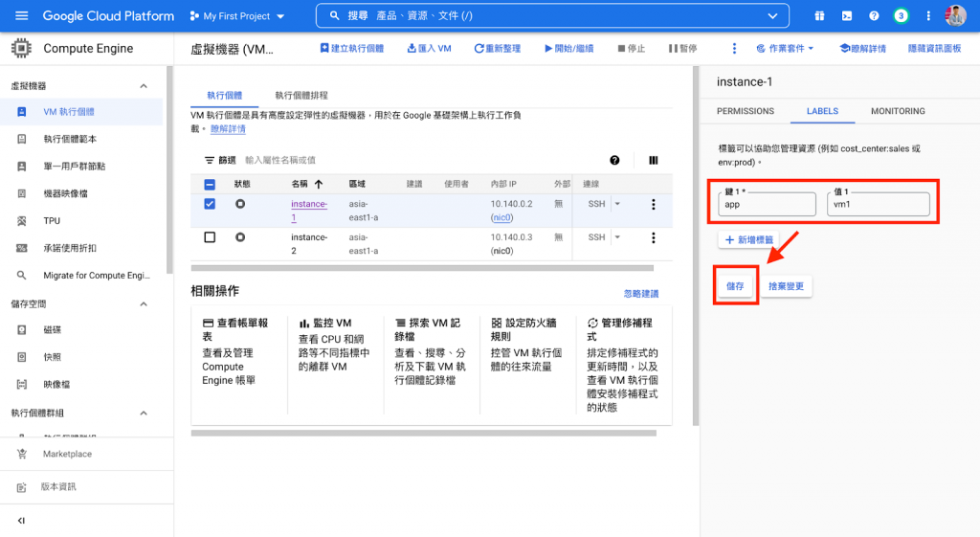Click the 快照 snapshots sidebar icon
This screenshot has height=537, width=980.
tap(22, 357)
